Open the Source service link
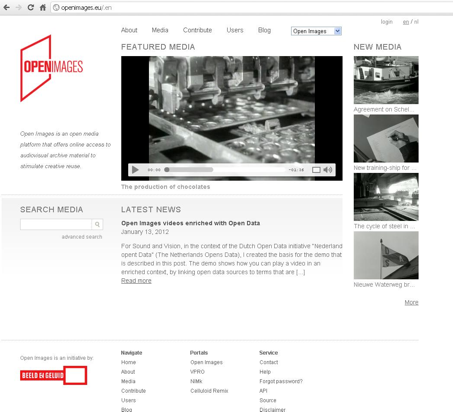The width and height of the screenshot is (453, 412). [x=268, y=400]
